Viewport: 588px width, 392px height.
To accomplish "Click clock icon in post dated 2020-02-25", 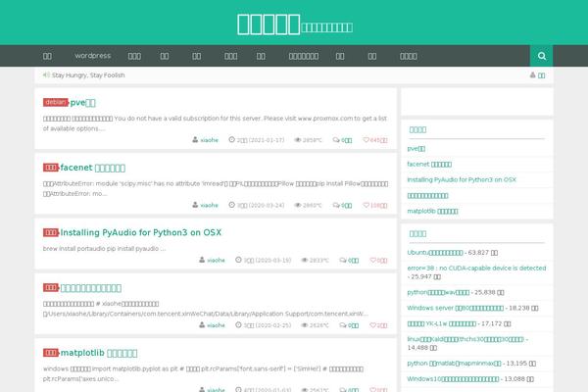I will click(238, 324).
